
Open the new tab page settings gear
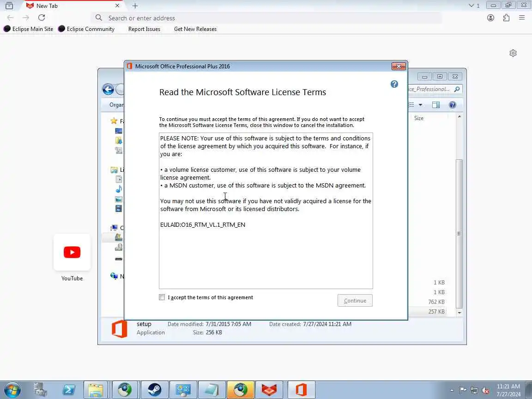pos(513,53)
